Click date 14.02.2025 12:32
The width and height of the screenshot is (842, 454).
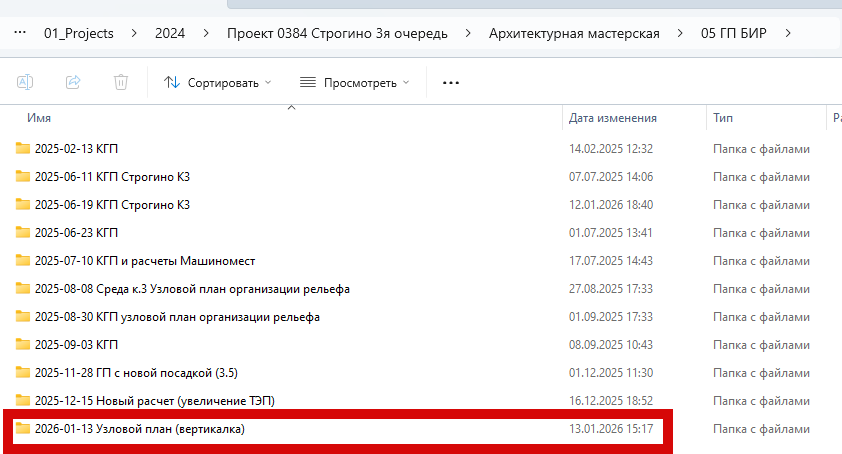611,149
